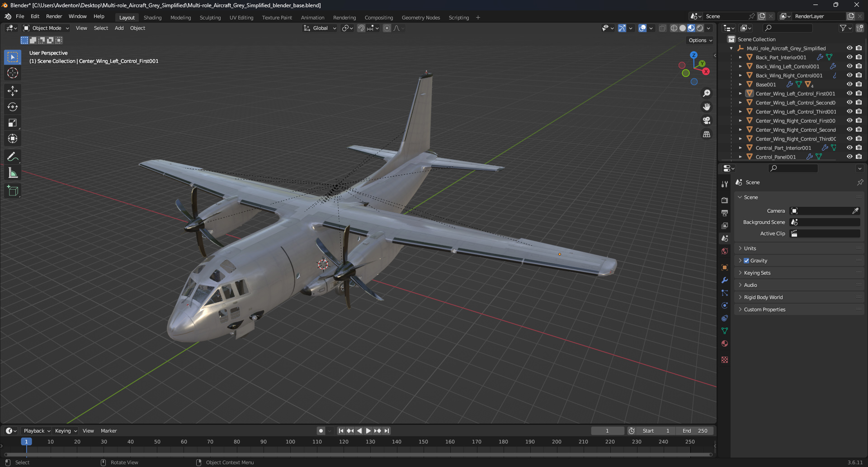Select the Transform tool
Viewport: 868px width, 467px height.
(x=13, y=138)
